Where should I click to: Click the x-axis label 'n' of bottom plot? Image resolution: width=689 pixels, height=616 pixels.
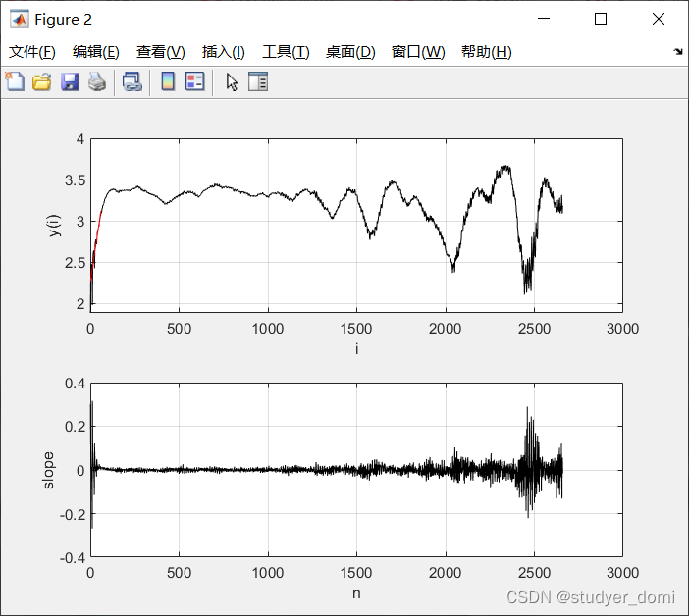pos(356,593)
